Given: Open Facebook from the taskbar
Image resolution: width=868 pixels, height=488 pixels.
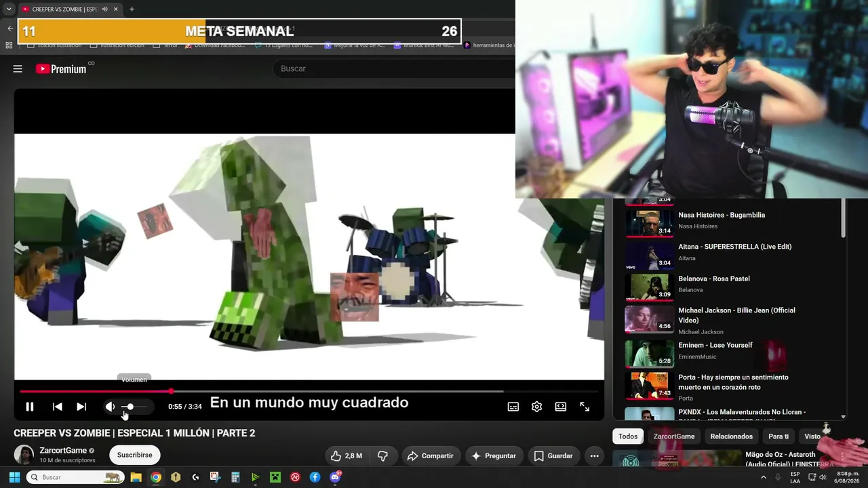Looking at the screenshot, I should (315, 477).
